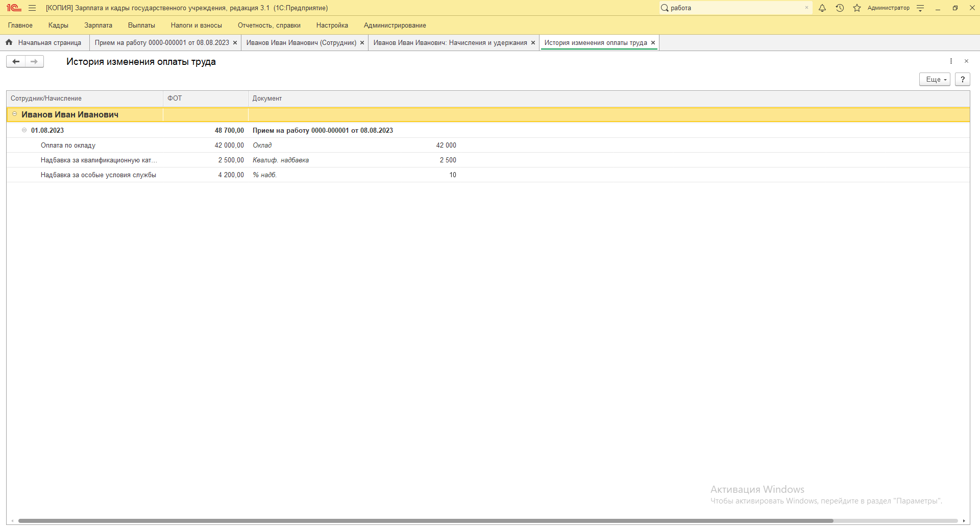
Task: Click the horizontal scrollbar right arrow
Action: 964,521
